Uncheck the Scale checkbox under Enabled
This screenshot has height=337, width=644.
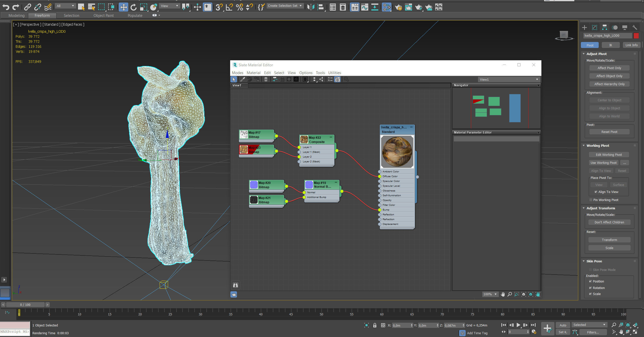[590, 294]
